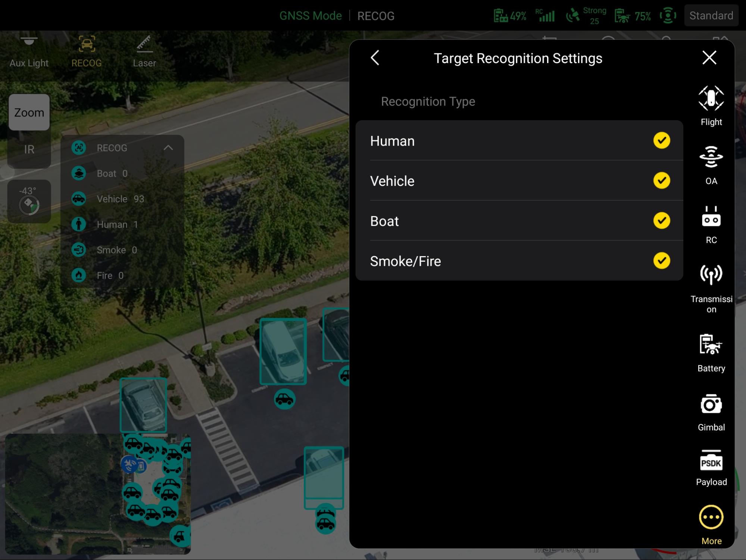Viewport: 746px width, 560px height.
Task: Uncheck the Smoke/Fire recognition type
Action: (661, 261)
